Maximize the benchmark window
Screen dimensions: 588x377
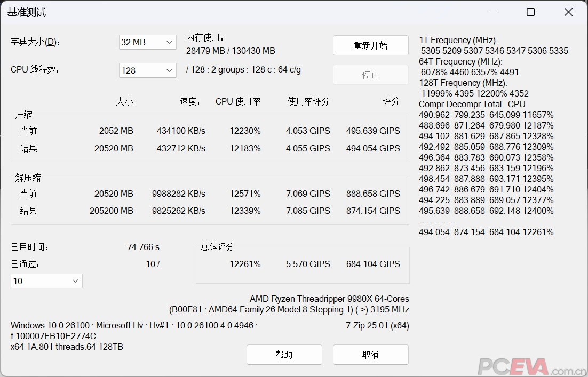pos(530,12)
